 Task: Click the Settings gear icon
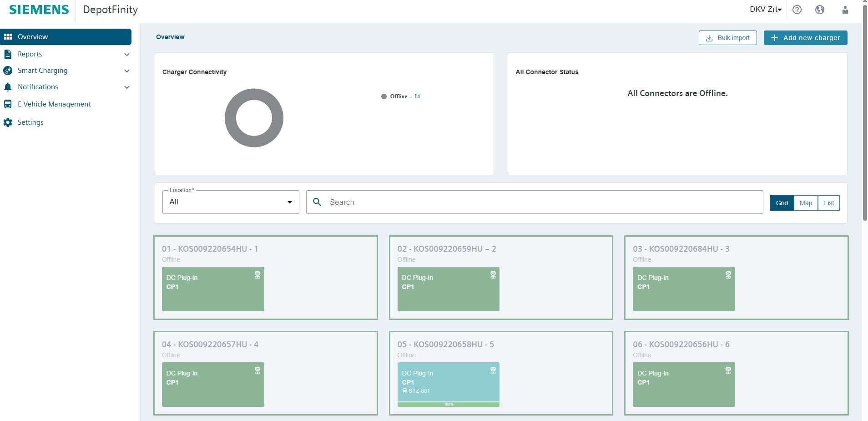pyautogui.click(x=8, y=122)
